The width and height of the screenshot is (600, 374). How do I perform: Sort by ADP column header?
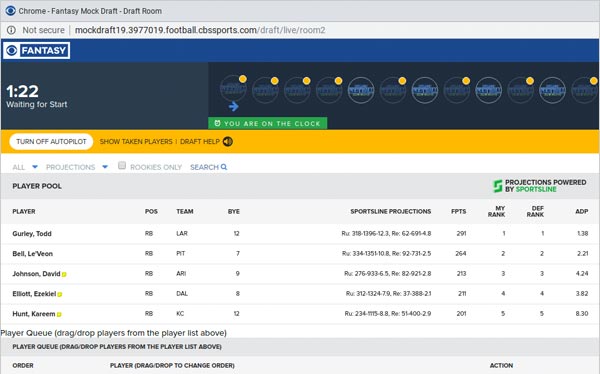click(x=582, y=211)
